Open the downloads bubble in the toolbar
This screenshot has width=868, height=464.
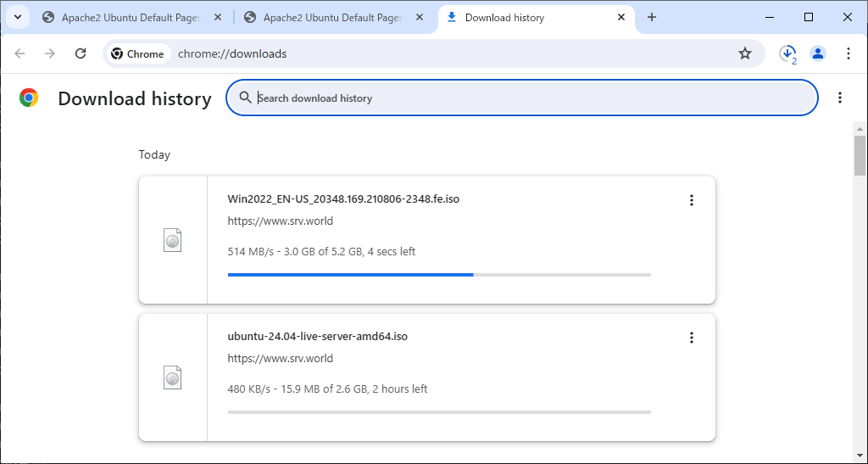click(787, 53)
